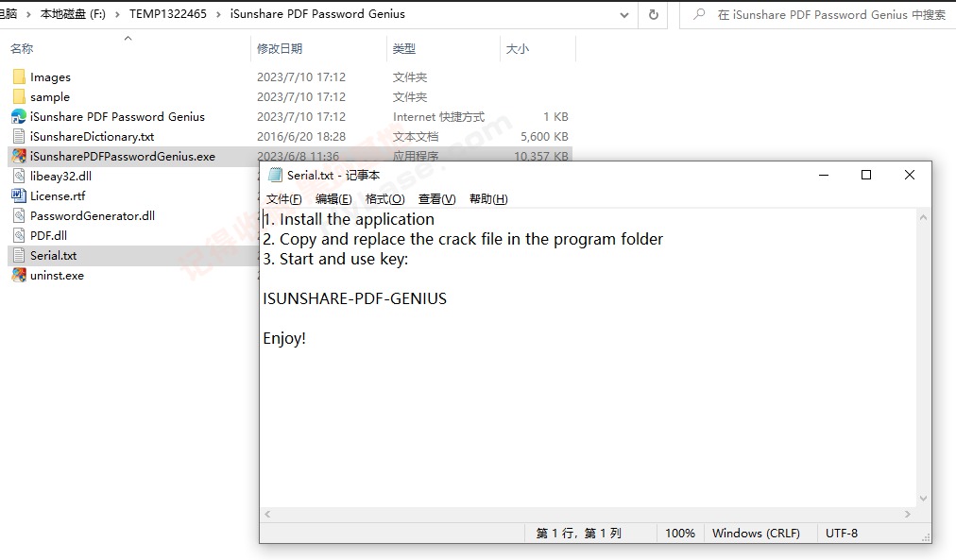Open the address bar history dropdown

tap(623, 15)
